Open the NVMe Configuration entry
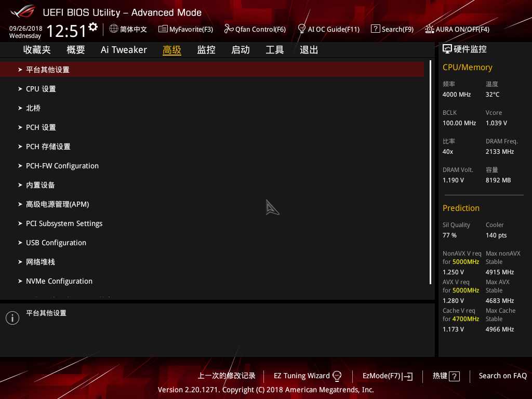Image resolution: width=532 pixels, height=399 pixels. click(x=59, y=281)
